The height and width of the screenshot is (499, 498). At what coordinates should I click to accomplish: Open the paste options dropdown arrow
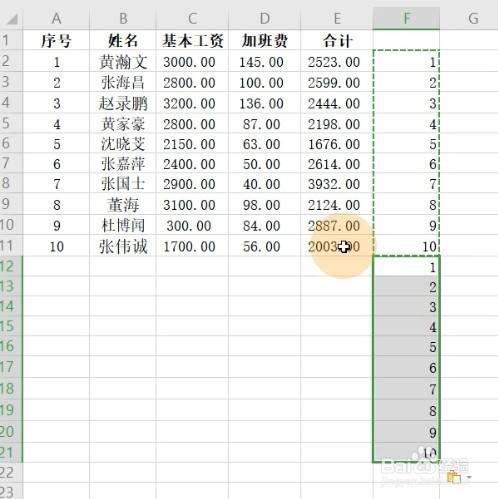coord(469,478)
